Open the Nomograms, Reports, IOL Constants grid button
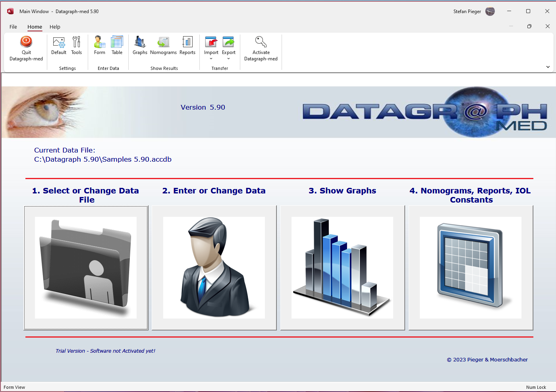Screen dimensions: 556x392 (471, 268)
